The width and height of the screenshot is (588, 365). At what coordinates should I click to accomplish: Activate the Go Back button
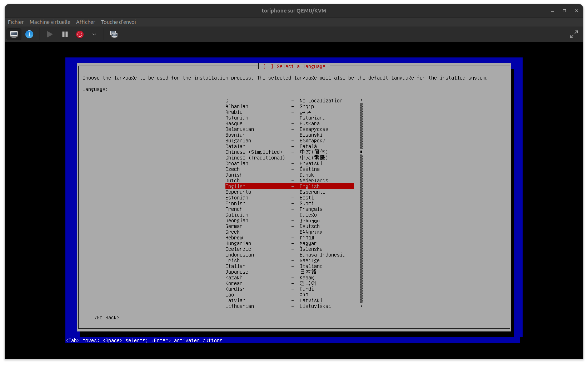click(107, 318)
